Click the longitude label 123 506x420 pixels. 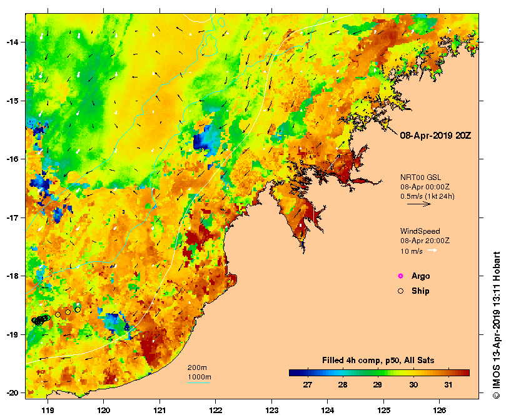pyautogui.click(x=271, y=411)
